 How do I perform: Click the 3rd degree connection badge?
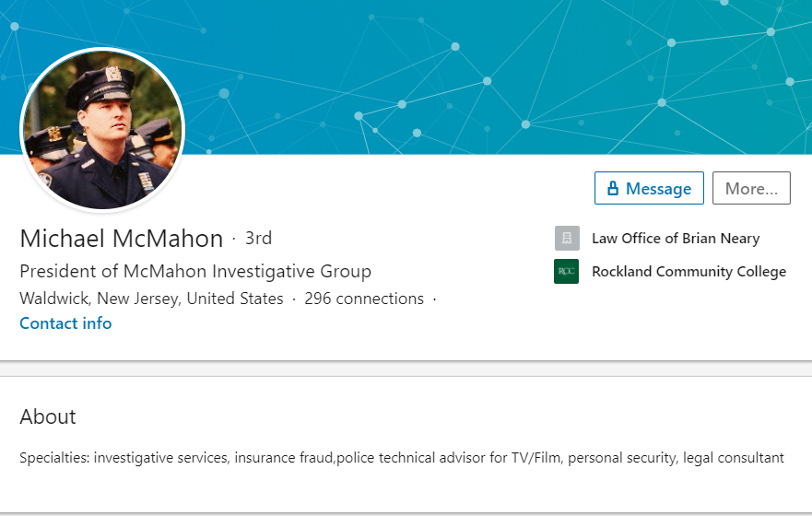pos(258,239)
